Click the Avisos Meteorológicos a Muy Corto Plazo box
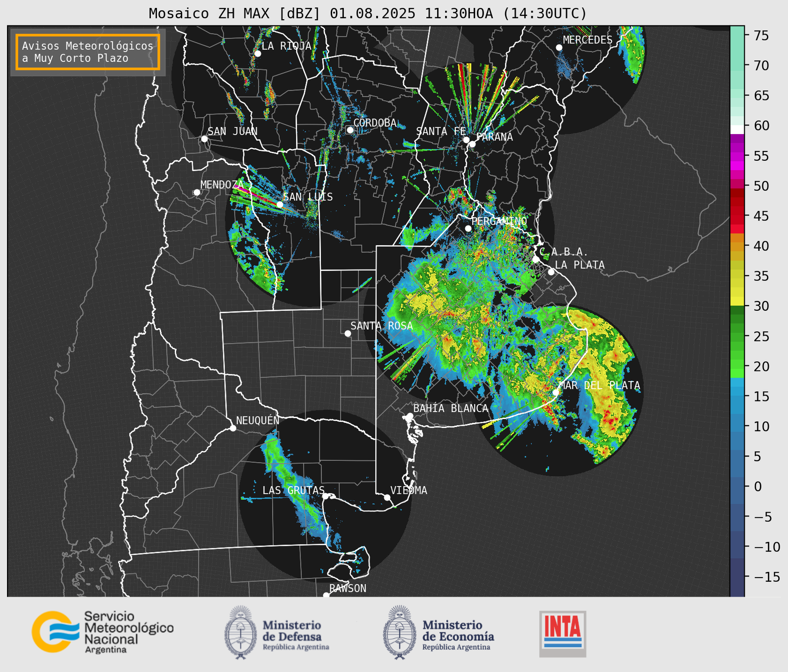 coord(88,52)
